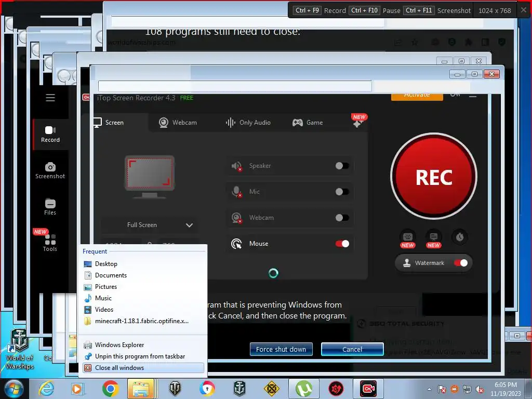Viewport: 532px width, 399px height.
Task: Open the clock showing 6:05 PM
Action: [x=506, y=389]
